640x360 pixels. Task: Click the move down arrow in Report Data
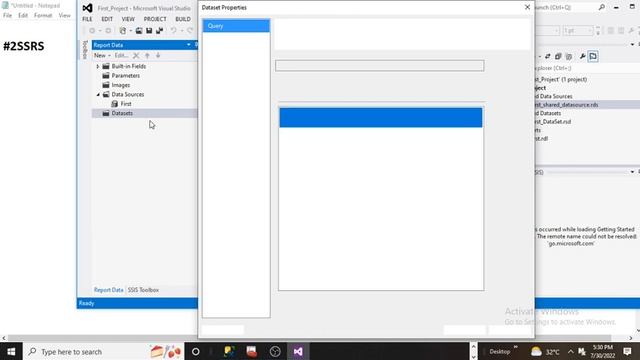[158, 56]
